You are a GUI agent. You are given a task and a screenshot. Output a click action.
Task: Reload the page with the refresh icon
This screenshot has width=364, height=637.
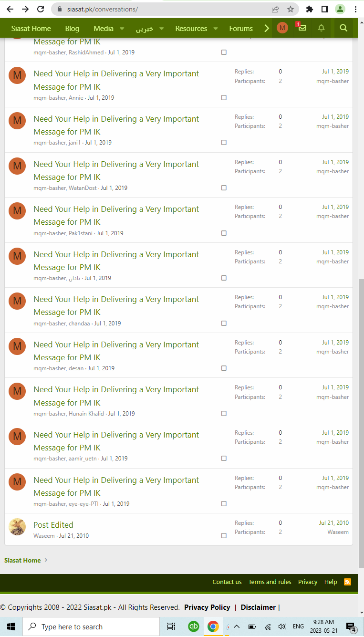(41, 9)
